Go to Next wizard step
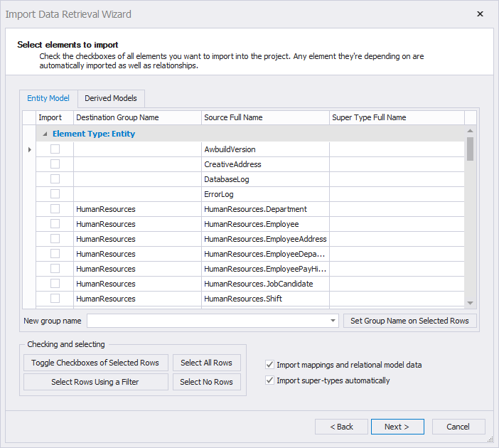This screenshot has height=448, width=499. click(x=397, y=427)
